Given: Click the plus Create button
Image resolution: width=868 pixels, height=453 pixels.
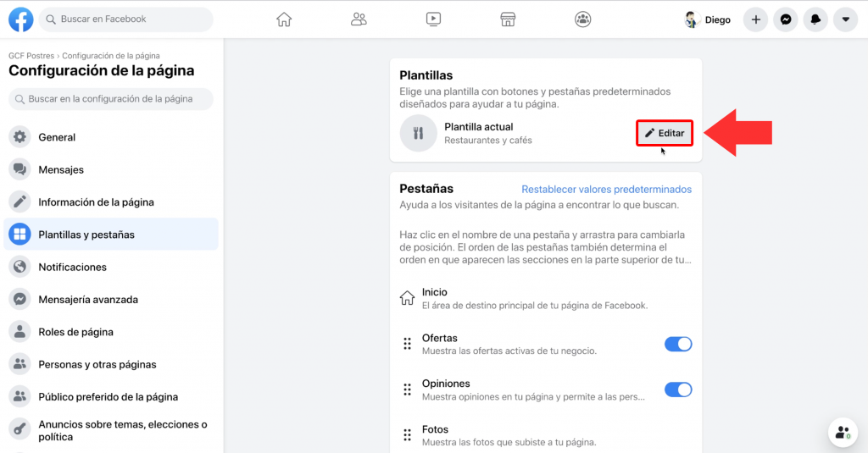Looking at the screenshot, I should [756, 19].
